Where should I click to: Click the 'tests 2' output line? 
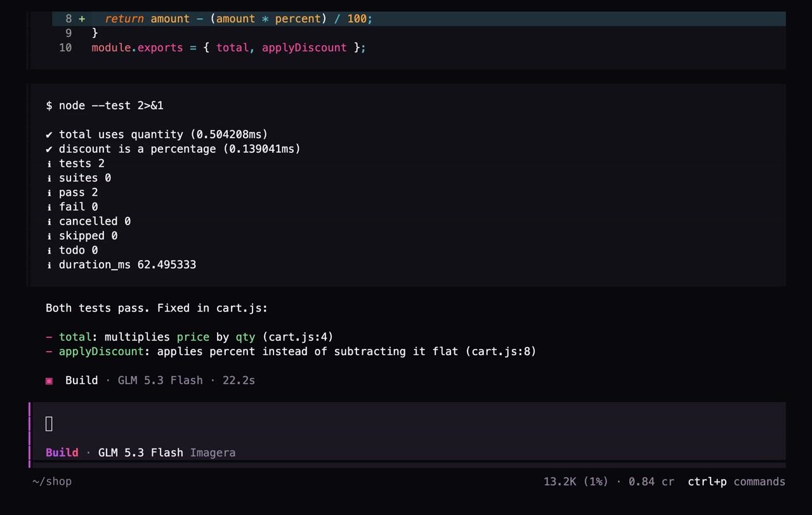(x=75, y=164)
